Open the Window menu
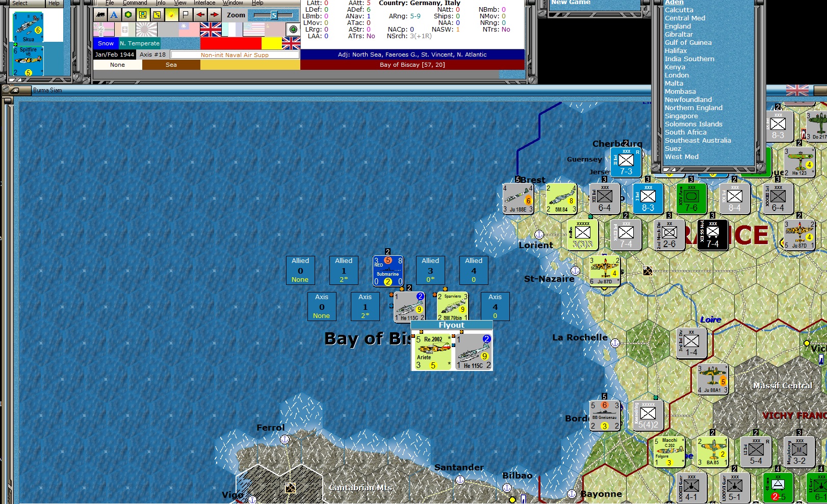 click(232, 3)
